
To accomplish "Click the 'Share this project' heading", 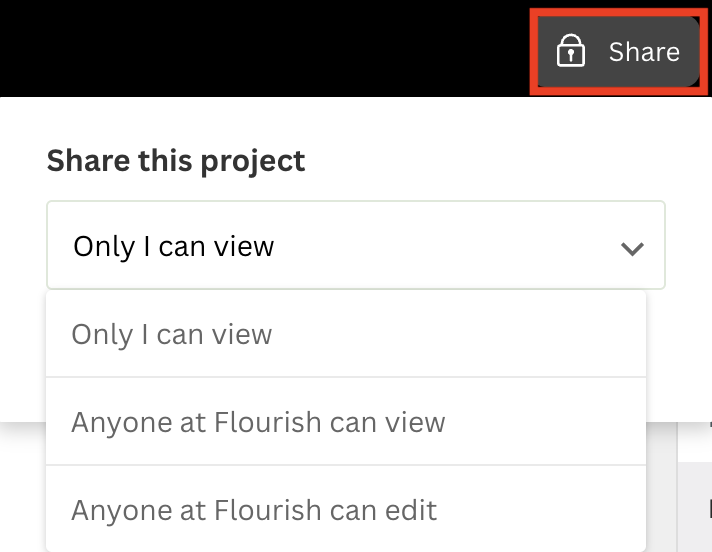I will pos(176,161).
